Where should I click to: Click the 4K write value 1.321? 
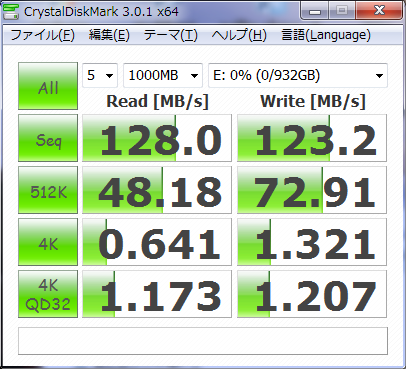coord(312,242)
